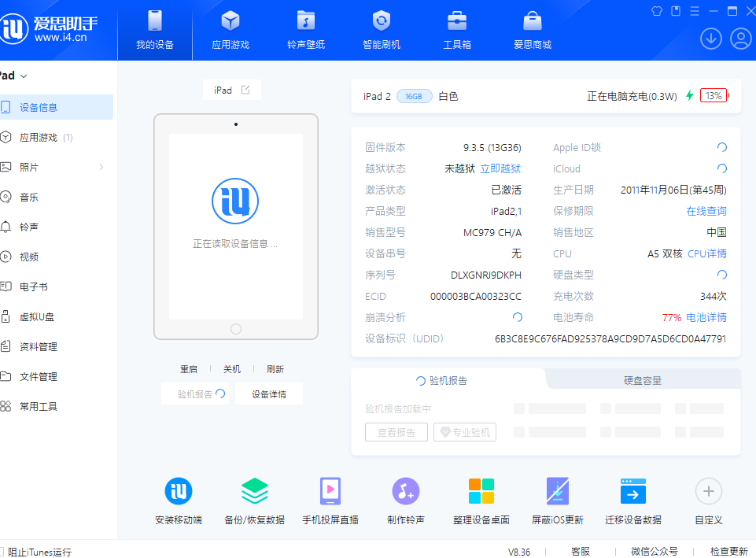Open the 智能刷机 shield icon

[x=382, y=20]
